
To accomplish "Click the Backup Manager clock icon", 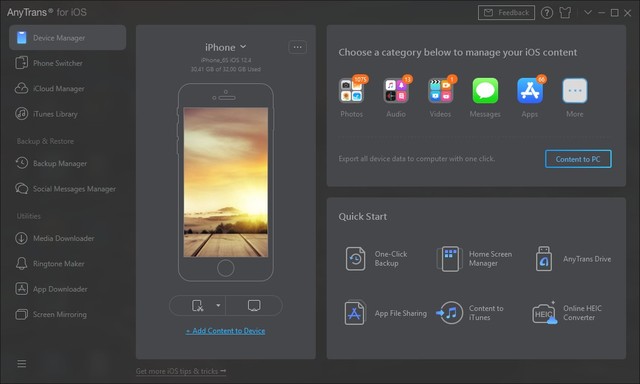I will pos(21,163).
